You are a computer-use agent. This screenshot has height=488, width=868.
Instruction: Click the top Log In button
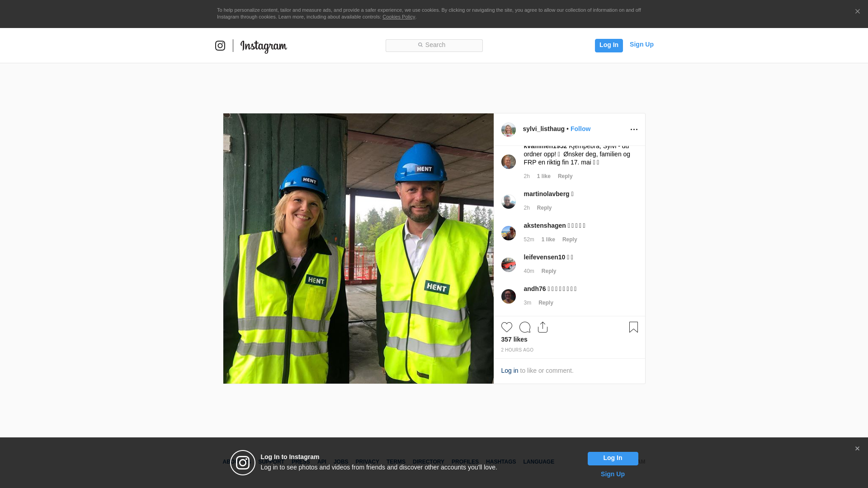pos(609,45)
